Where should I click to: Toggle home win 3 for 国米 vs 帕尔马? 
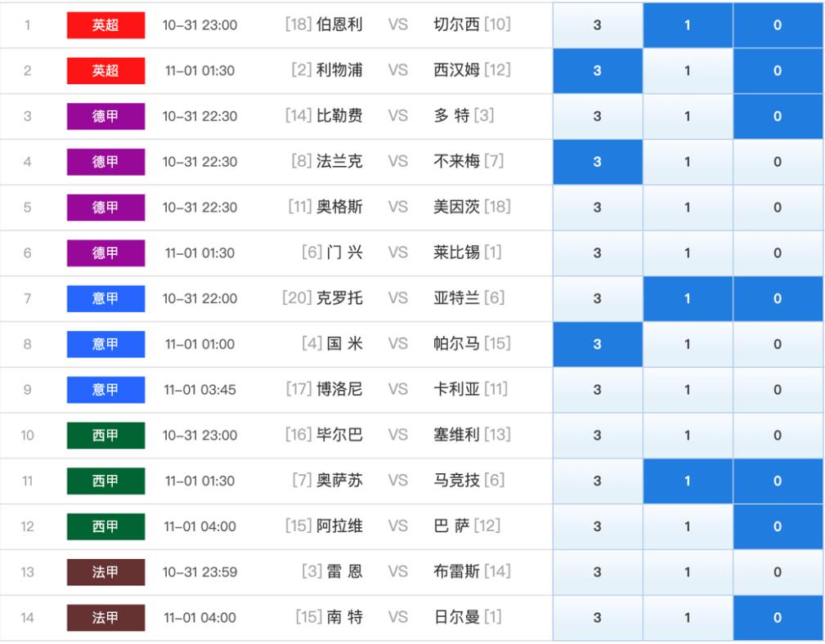click(x=598, y=344)
